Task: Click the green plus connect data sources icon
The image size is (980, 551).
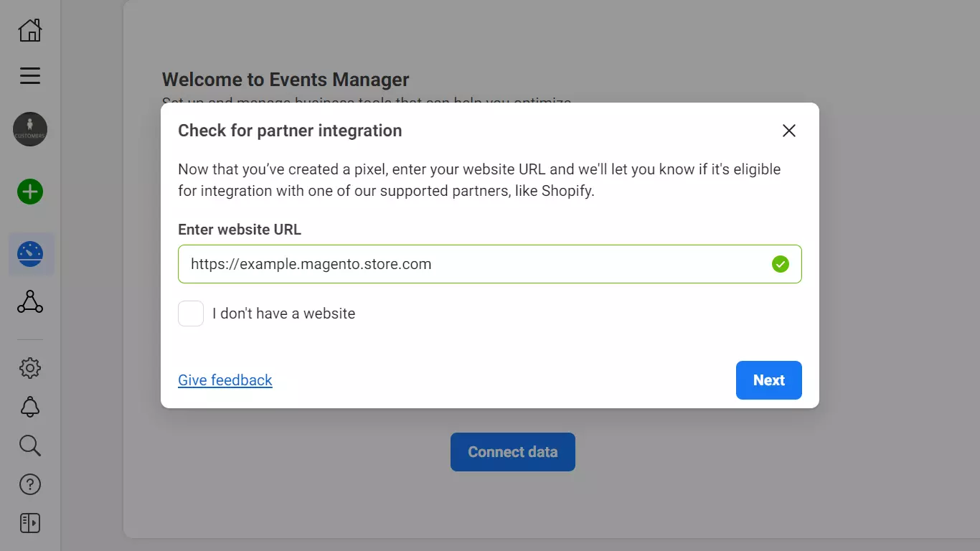Action: pos(30,192)
